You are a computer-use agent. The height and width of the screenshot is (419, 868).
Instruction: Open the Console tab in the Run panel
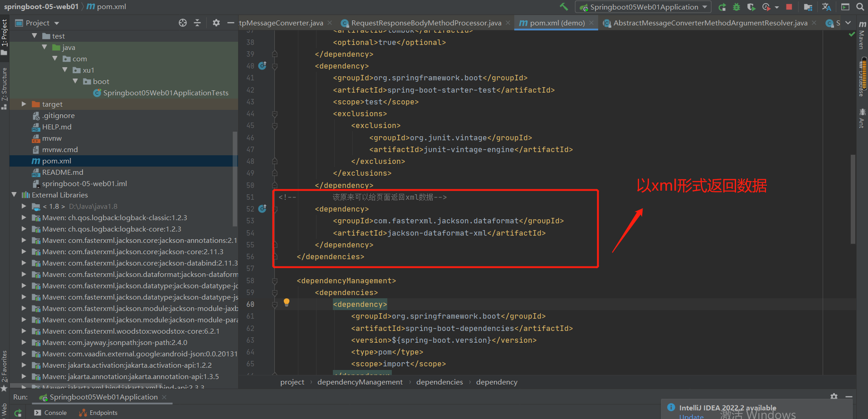[51, 413]
